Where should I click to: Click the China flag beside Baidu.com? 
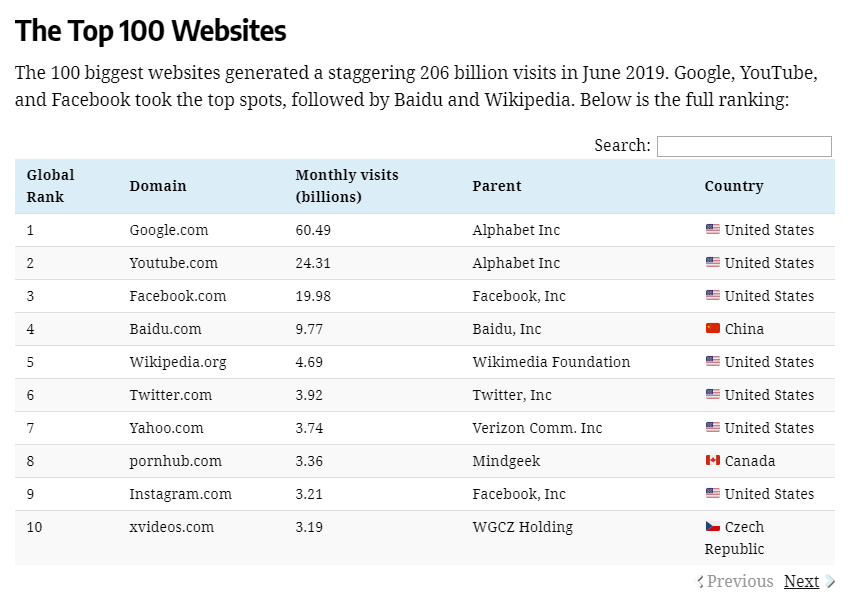711,328
